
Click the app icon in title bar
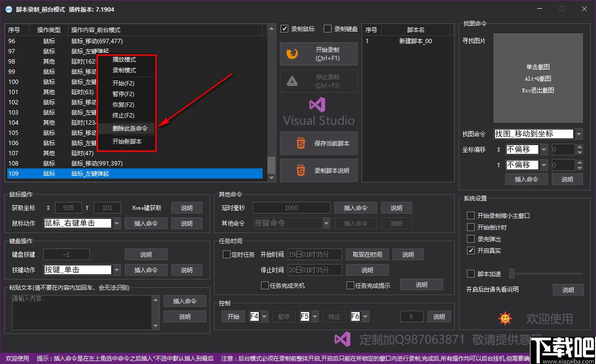(x=8, y=9)
